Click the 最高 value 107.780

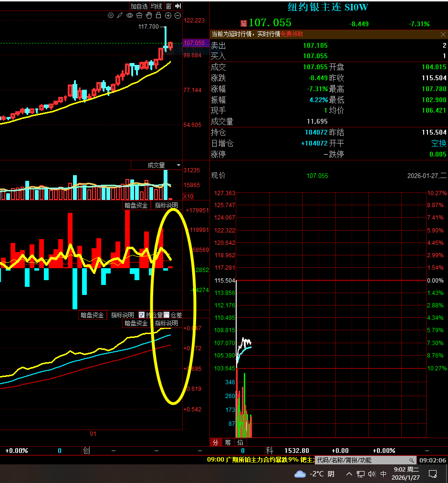[434, 89]
